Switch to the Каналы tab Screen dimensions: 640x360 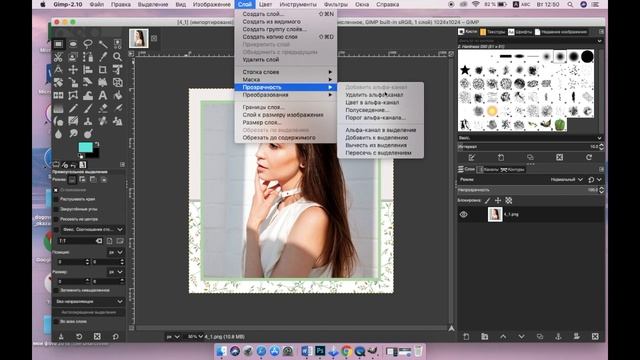(488, 169)
